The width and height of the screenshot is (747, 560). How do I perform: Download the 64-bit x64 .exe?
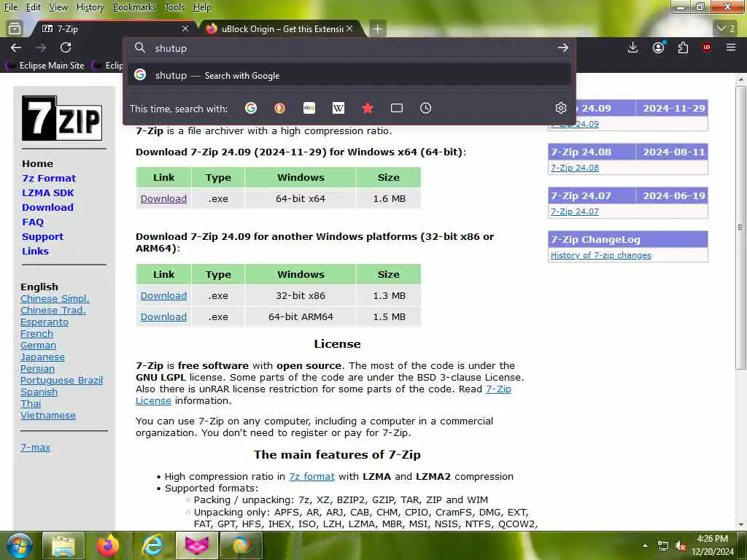tap(163, 198)
